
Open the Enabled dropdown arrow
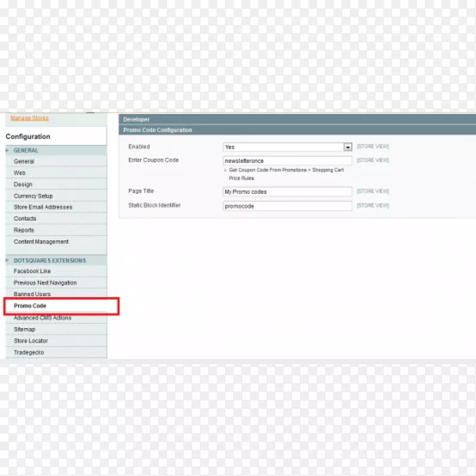[x=347, y=147]
